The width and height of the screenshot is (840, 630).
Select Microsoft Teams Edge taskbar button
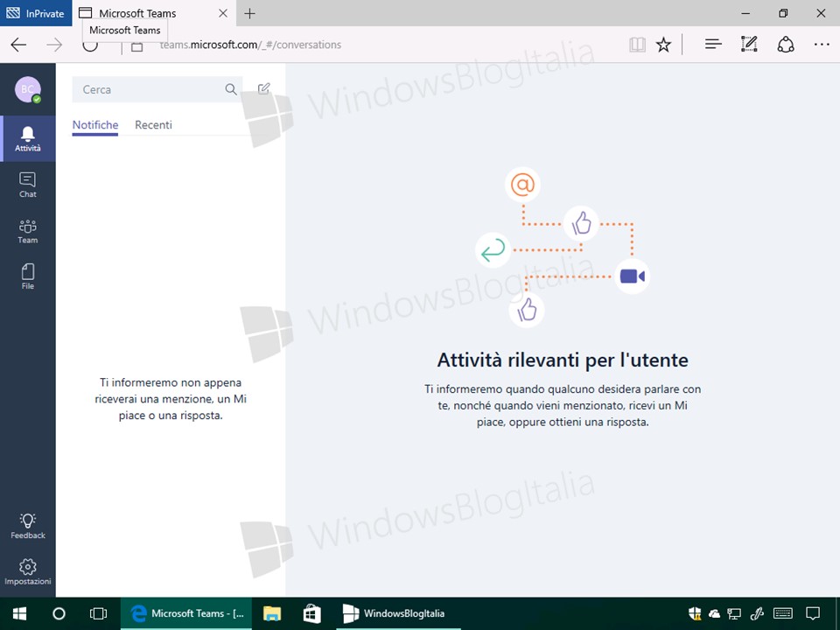pos(185,613)
